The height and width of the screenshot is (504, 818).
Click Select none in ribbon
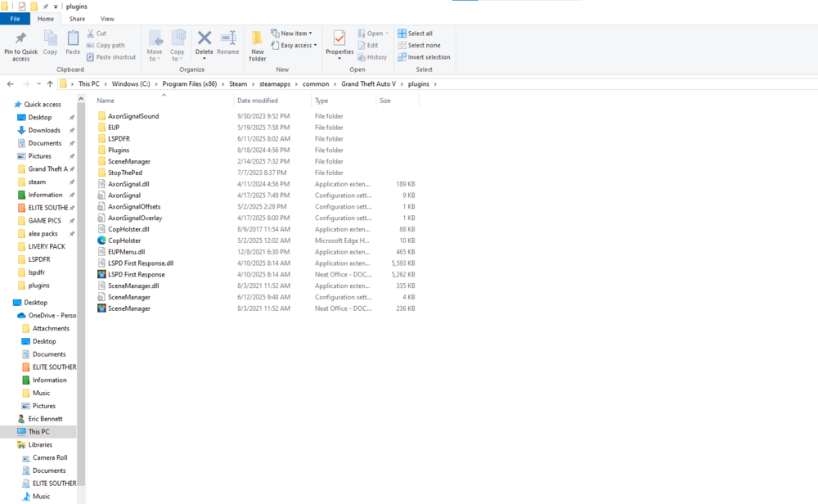tap(419, 45)
